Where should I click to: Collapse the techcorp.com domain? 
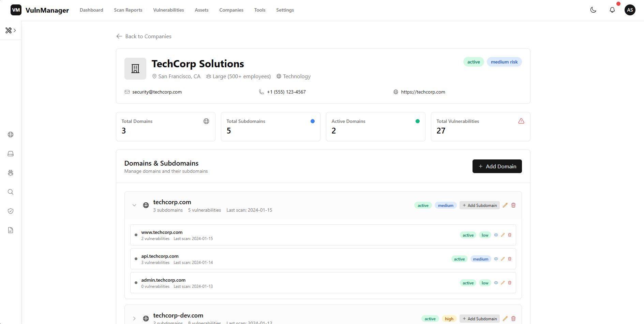click(x=134, y=205)
